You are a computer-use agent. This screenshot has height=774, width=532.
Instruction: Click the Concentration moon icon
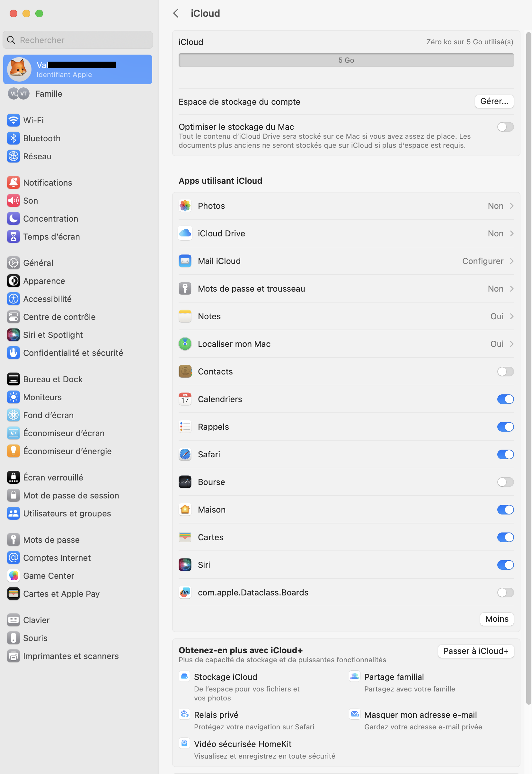pos(13,219)
